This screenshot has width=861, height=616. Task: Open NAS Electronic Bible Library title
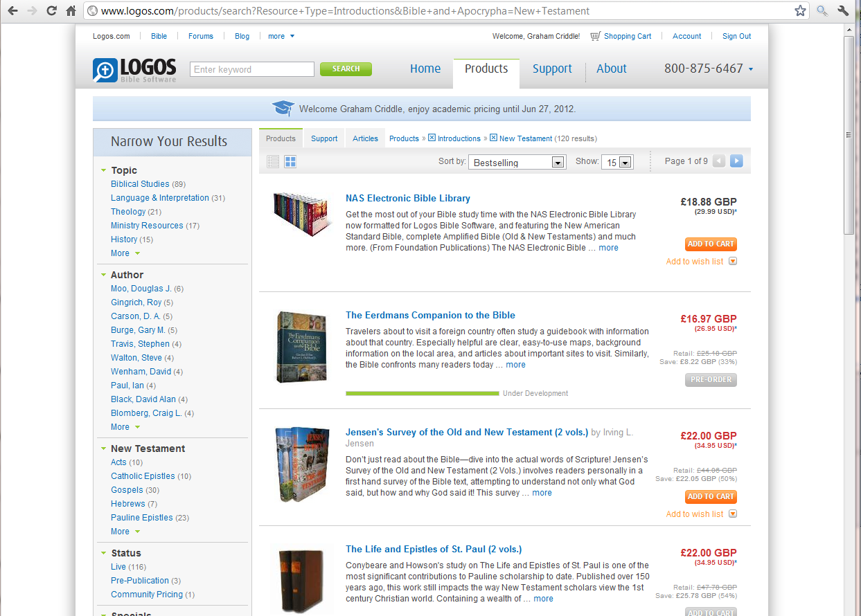pos(408,198)
